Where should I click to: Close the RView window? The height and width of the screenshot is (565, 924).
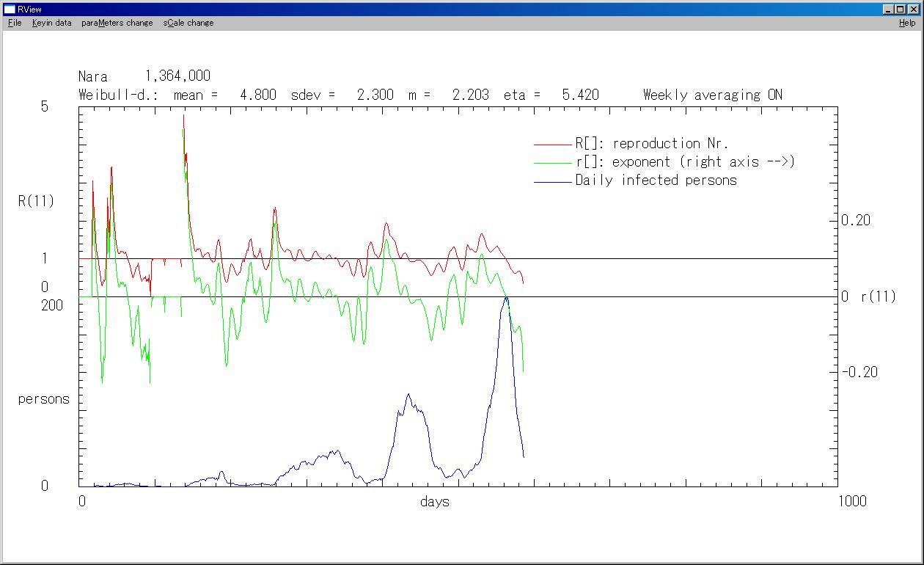point(913,9)
